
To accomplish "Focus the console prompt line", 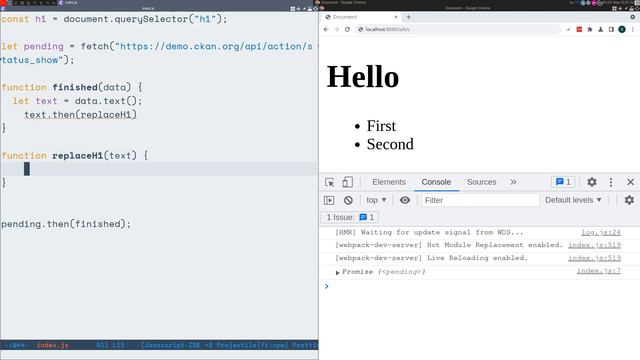I will 480,286.
